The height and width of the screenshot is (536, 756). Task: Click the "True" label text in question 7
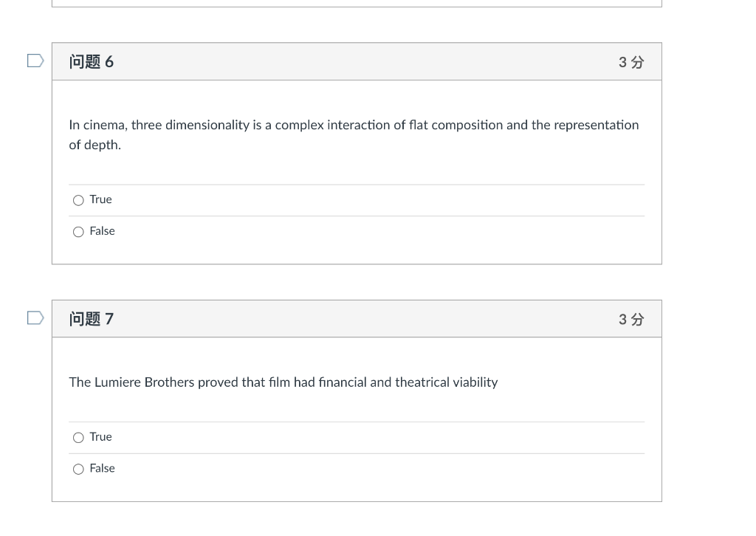point(100,437)
